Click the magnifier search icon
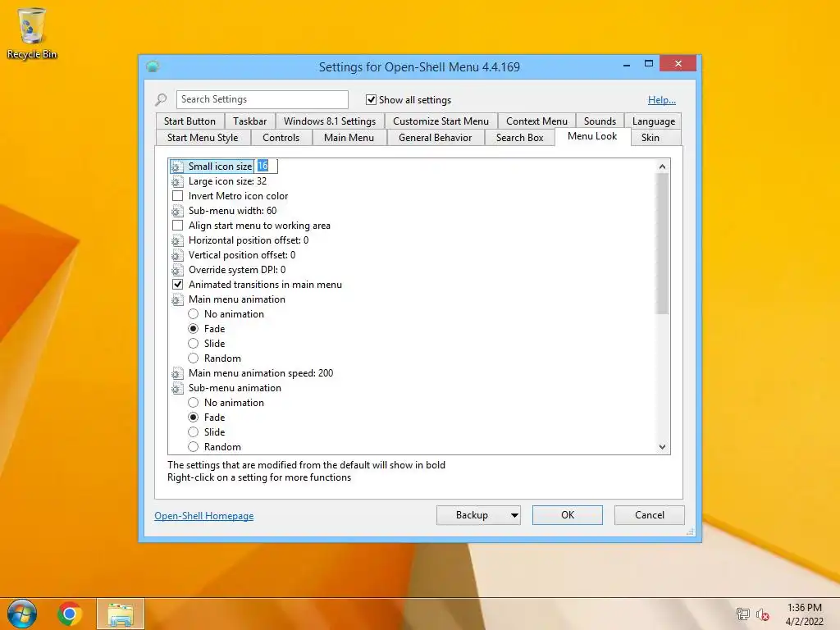840x630 pixels. pyautogui.click(x=161, y=99)
